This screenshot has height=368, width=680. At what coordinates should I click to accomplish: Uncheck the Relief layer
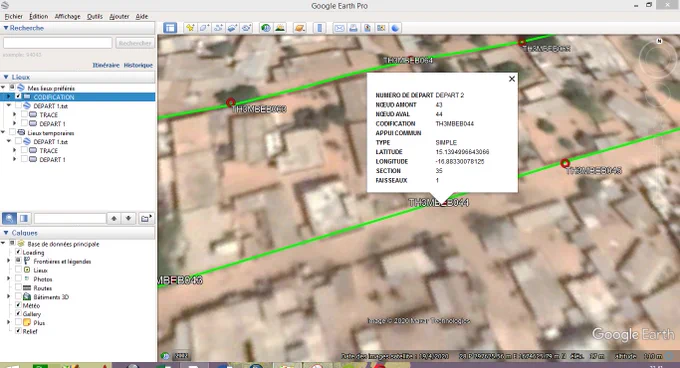(18, 331)
